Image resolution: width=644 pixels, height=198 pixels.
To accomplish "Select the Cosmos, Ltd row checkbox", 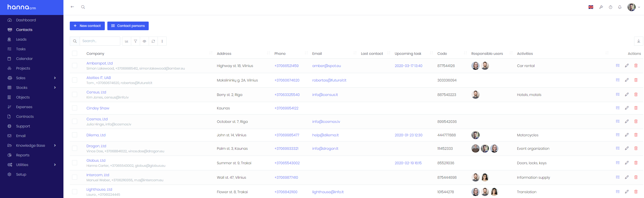I will point(75,121).
